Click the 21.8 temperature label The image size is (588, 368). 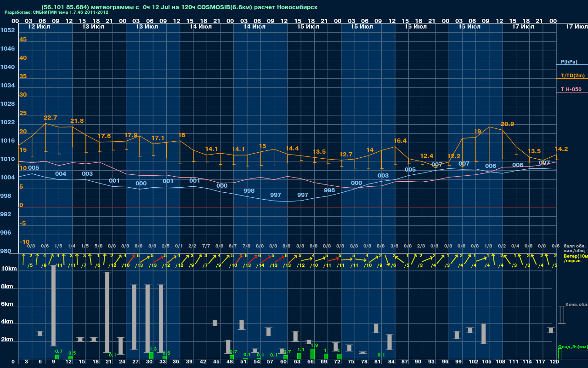[77, 121]
